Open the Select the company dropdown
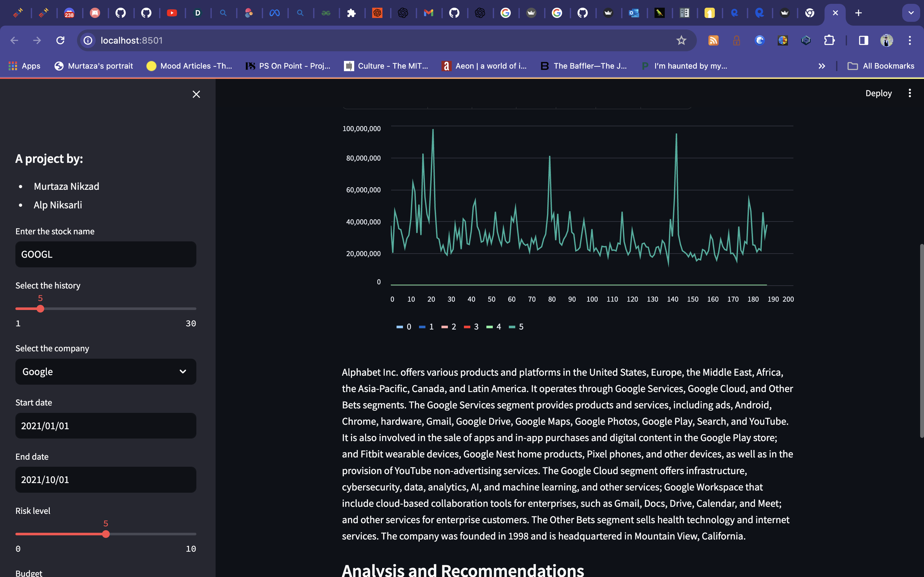This screenshot has width=924, height=577. (x=106, y=372)
